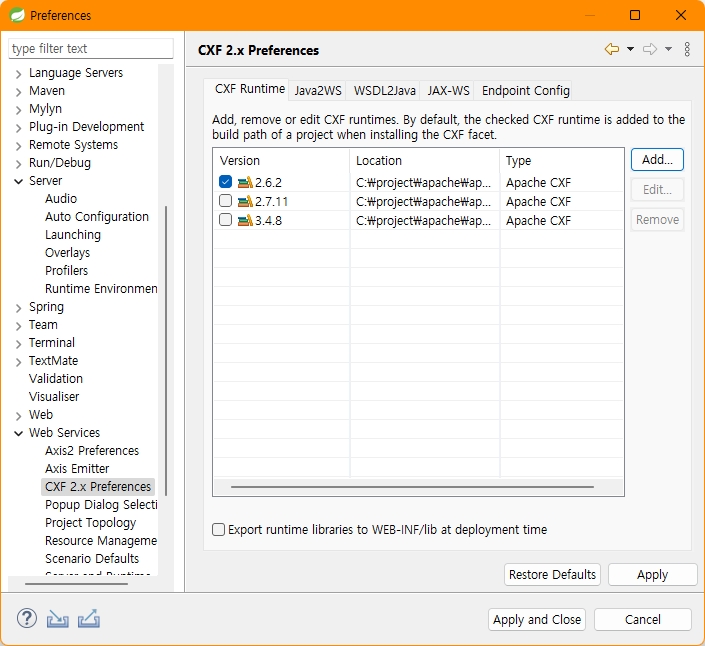Click the Import preferences icon

tap(58, 619)
